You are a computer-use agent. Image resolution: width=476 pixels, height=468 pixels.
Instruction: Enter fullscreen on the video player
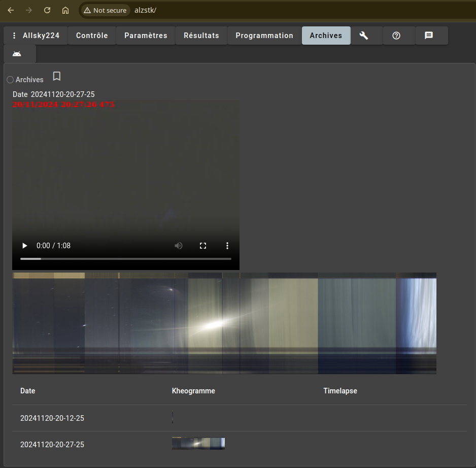(203, 246)
